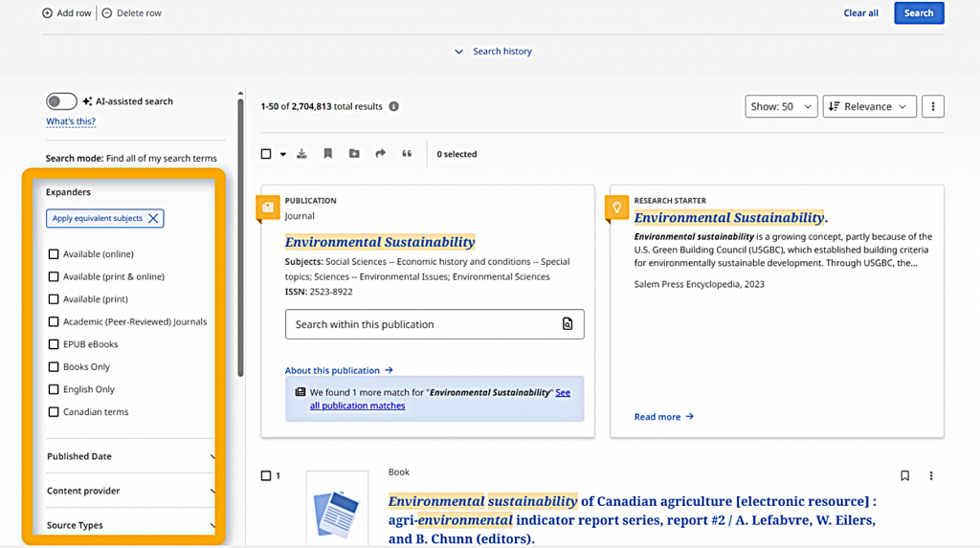The width and height of the screenshot is (980, 548).
Task: Expand the Content provider filter
Action: pos(130,491)
